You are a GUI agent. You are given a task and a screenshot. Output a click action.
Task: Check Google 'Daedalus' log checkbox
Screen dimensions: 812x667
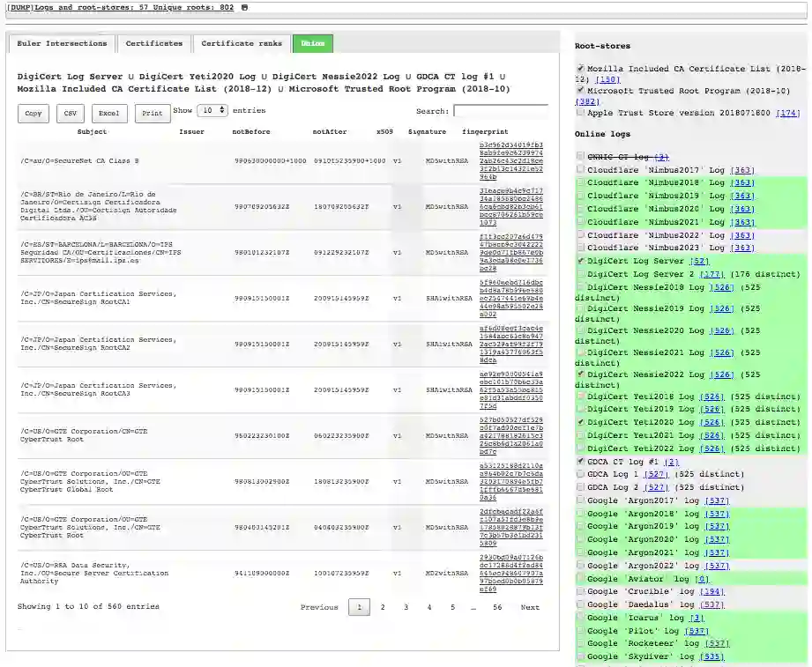point(580,604)
